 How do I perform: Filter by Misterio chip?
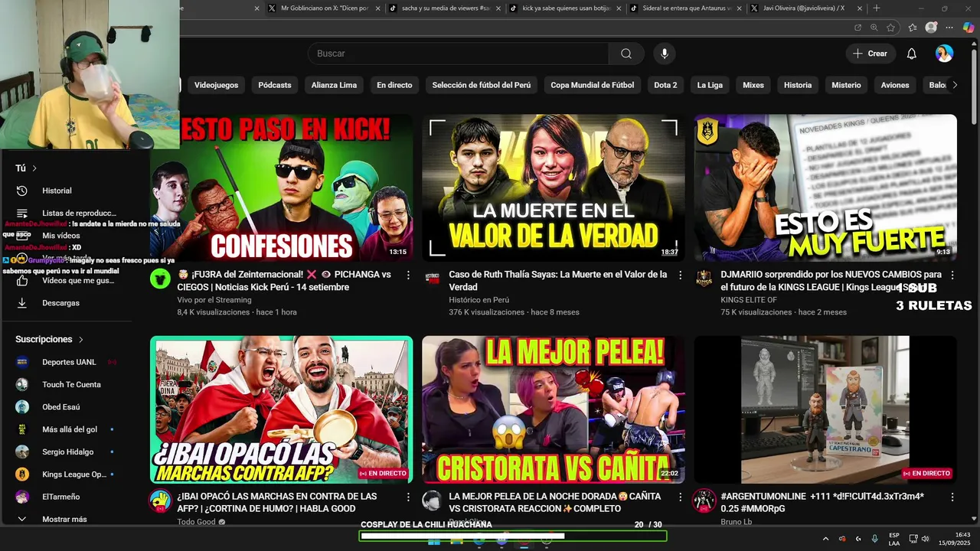[x=846, y=85]
